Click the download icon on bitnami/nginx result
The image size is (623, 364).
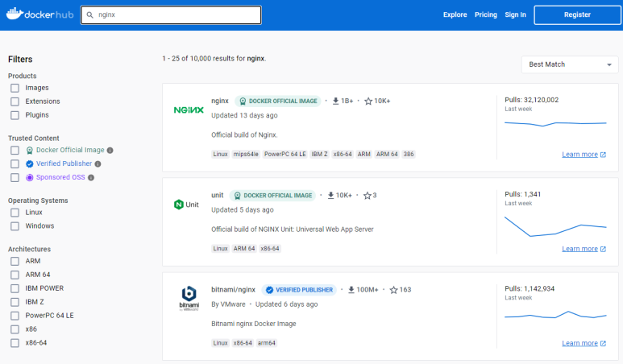click(x=351, y=290)
